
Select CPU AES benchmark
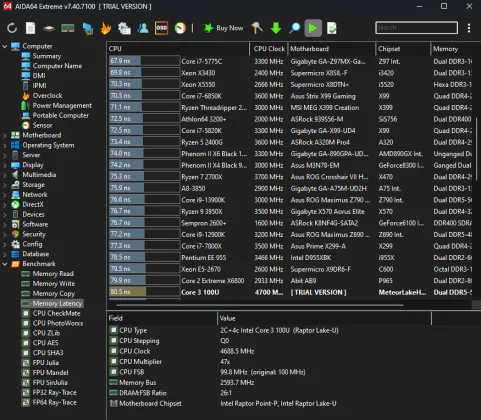point(45,343)
